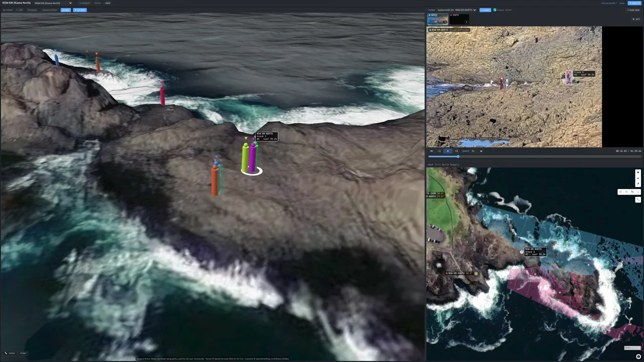Select the NORTH camera thumbnail
This screenshot has width=644, height=362.
click(x=438, y=19)
